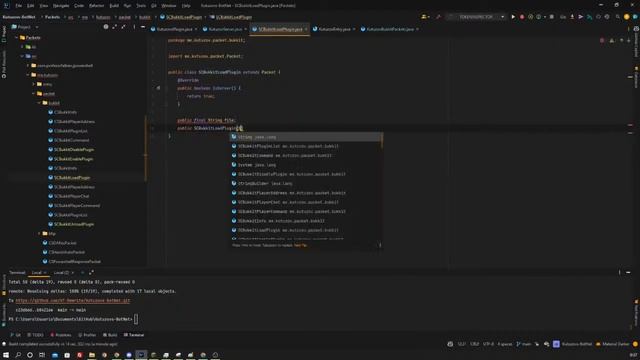
Task: Toggle the Pull Requests stripe on the left
Action: [4, 64]
